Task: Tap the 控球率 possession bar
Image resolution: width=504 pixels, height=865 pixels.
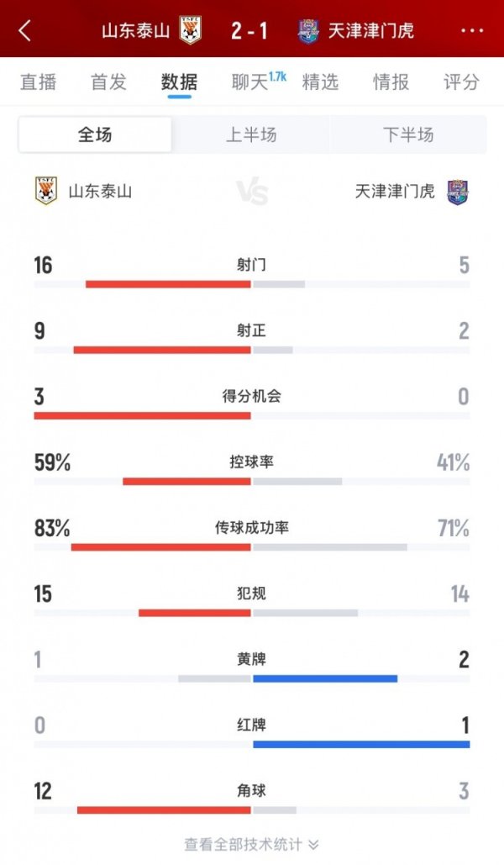Action: point(252,481)
